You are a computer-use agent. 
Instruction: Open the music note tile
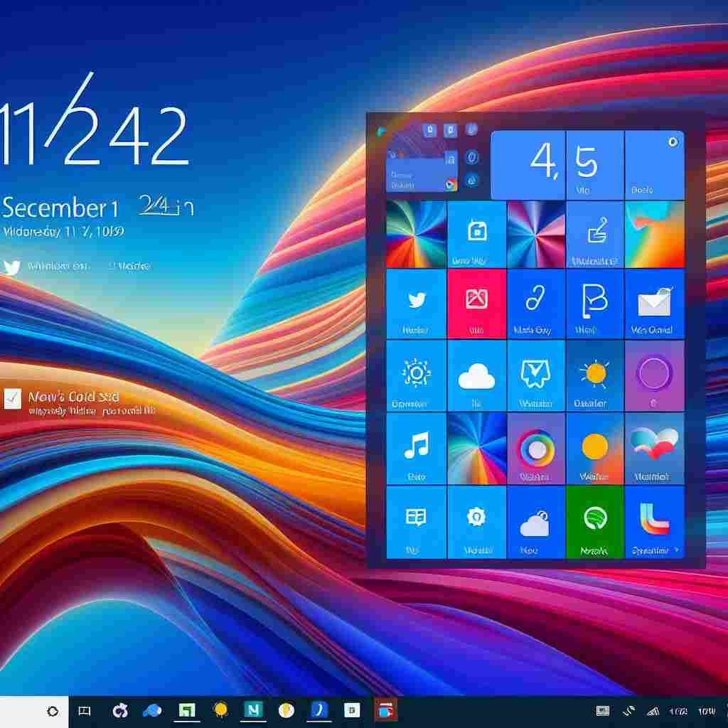(x=416, y=449)
